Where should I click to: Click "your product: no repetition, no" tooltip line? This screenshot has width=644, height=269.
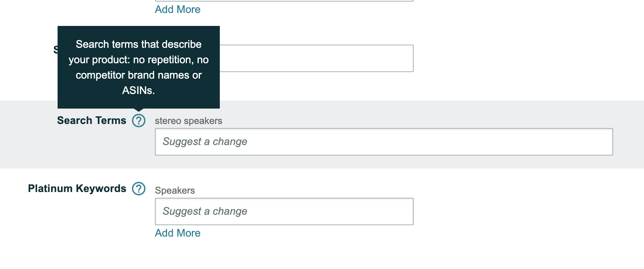(139, 60)
